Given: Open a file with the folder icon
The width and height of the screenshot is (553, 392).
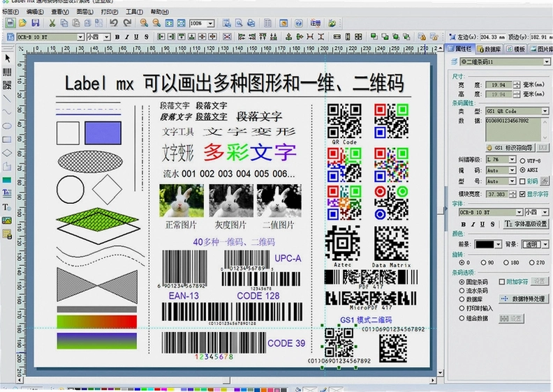Looking at the screenshot, I should click(22, 23).
